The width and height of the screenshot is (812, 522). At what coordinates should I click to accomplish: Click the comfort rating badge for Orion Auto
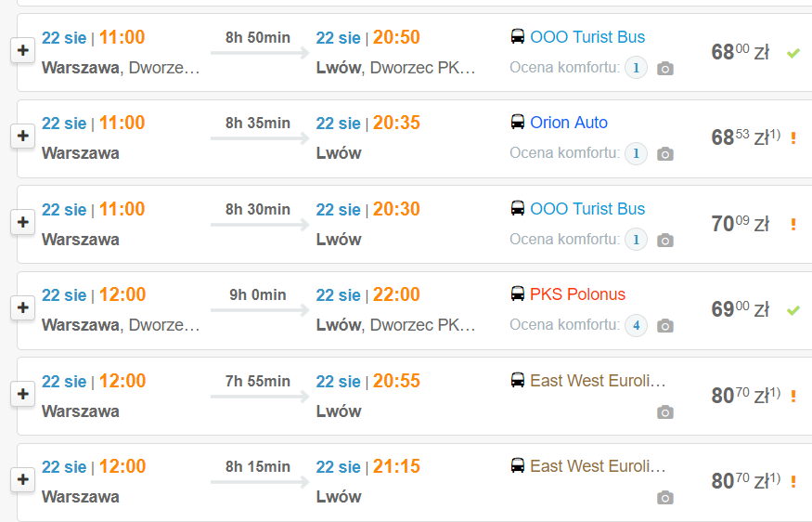[x=636, y=154]
